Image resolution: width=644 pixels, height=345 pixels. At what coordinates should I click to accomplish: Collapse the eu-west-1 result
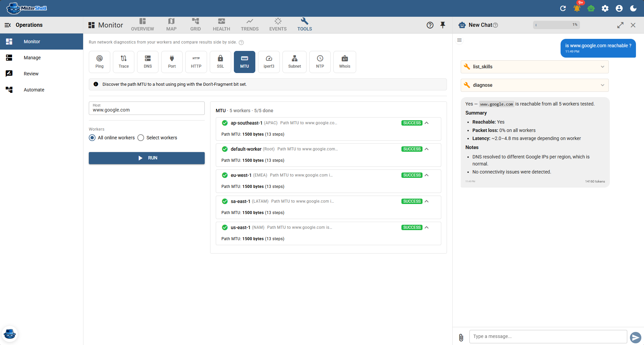coord(427,175)
